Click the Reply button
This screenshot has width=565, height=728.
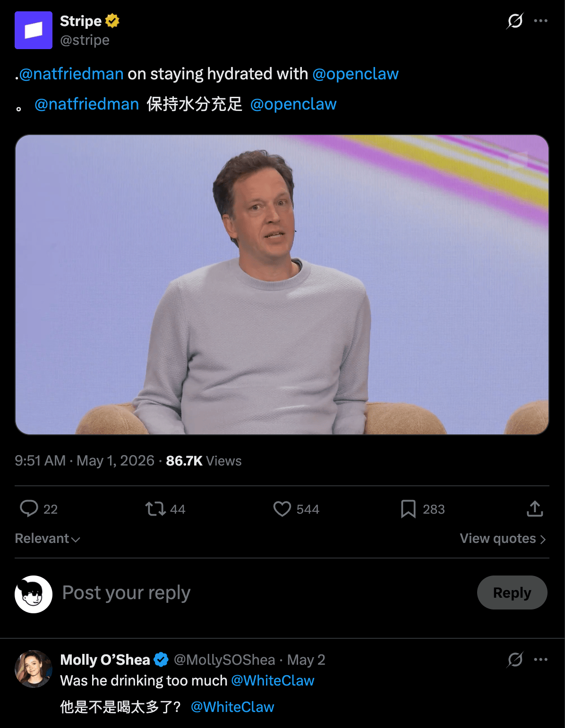tap(512, 593)
